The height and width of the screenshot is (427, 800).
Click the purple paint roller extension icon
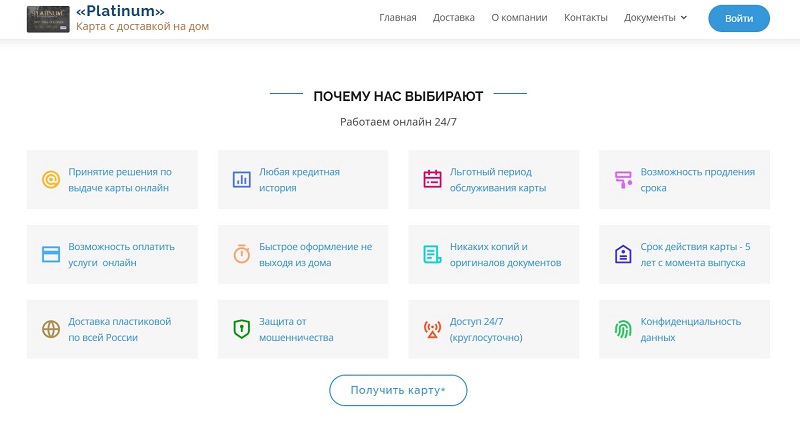(x=623, y=180)
